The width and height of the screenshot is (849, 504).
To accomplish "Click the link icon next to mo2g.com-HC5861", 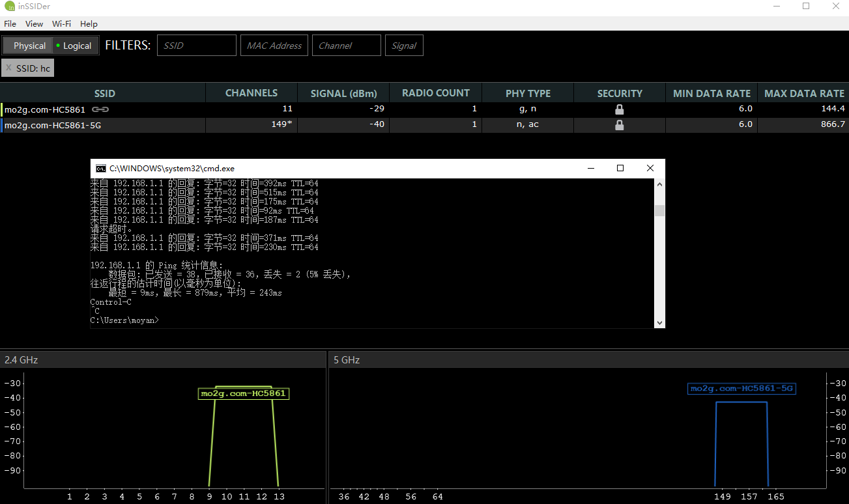I will tap(100, 109).
